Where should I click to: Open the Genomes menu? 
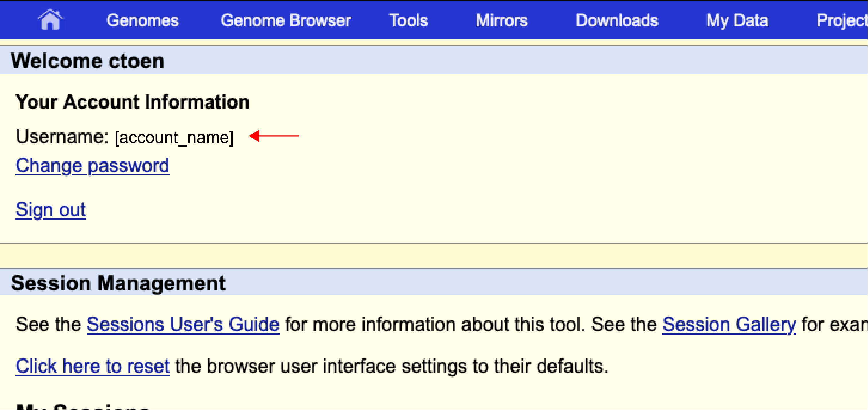[x=142, y=21]
